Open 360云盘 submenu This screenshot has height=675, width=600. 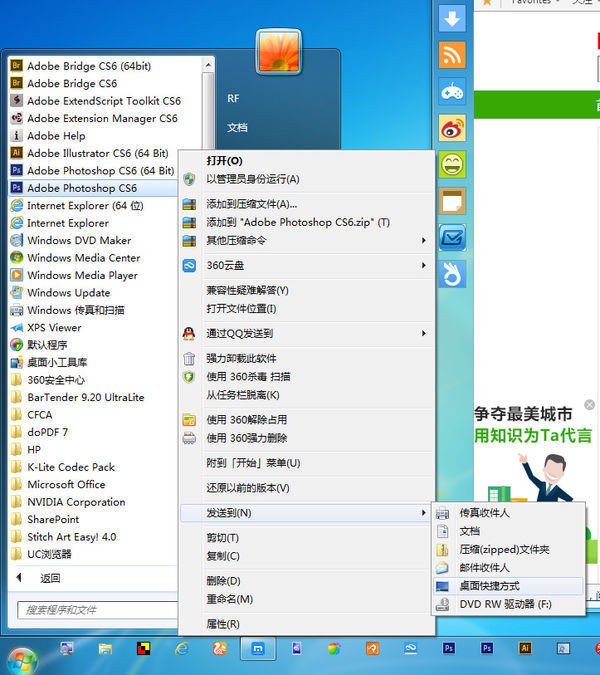[x=306, y=265]
